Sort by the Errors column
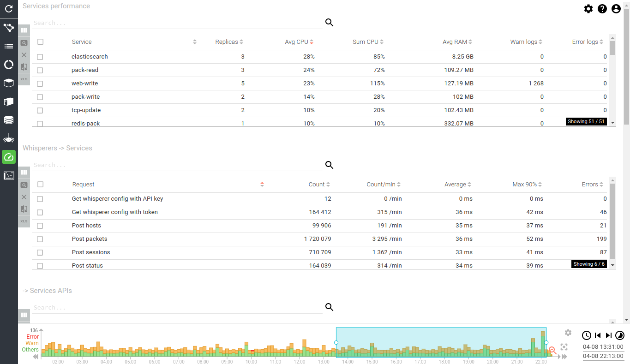Viewport: 630px width, 364px height. (593, 185)
